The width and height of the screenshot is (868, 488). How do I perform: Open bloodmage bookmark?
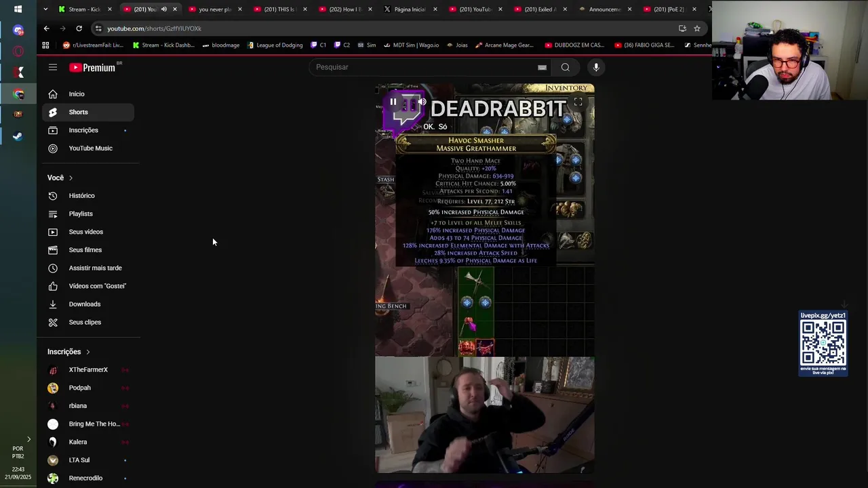(x=221, y=45)
